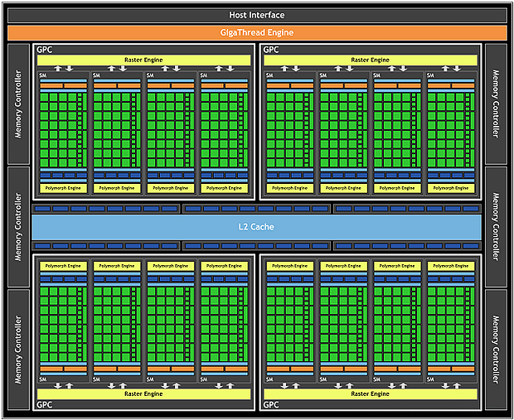Viewport: 514px width, 420px height.
Task: Click Polymorph Engine of first SM in bottom-left GPC
Action: click(63, 266)
